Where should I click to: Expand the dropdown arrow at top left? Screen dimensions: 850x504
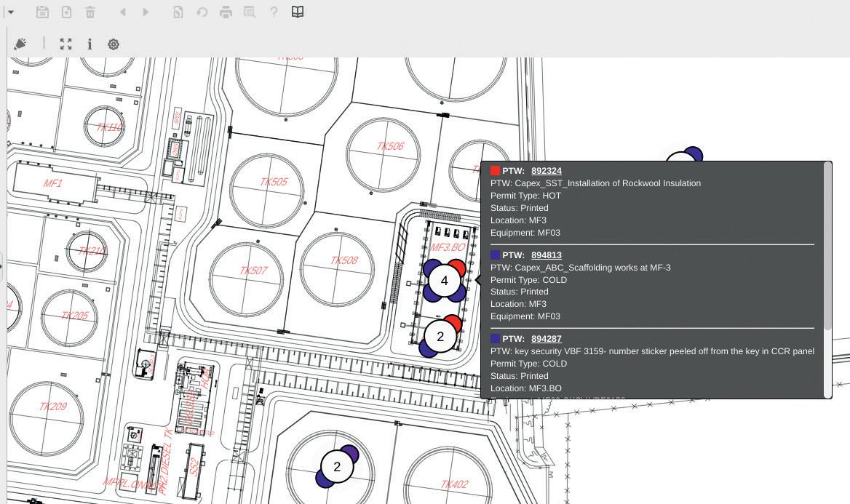10,12
